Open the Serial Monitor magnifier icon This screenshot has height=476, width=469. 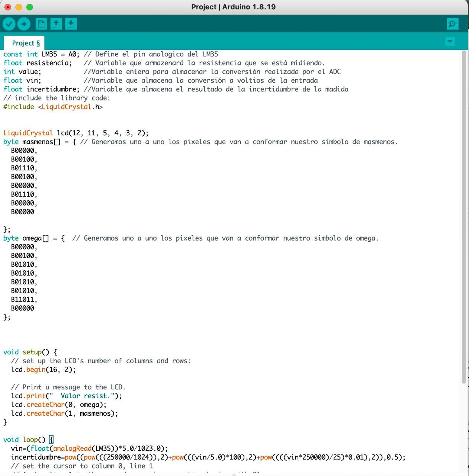click(x=453, y=24)
